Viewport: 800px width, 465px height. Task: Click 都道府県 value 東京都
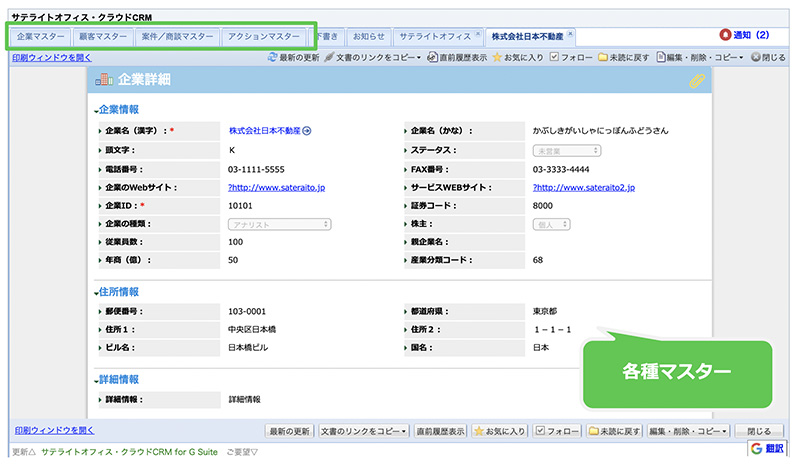click(545, 311)
